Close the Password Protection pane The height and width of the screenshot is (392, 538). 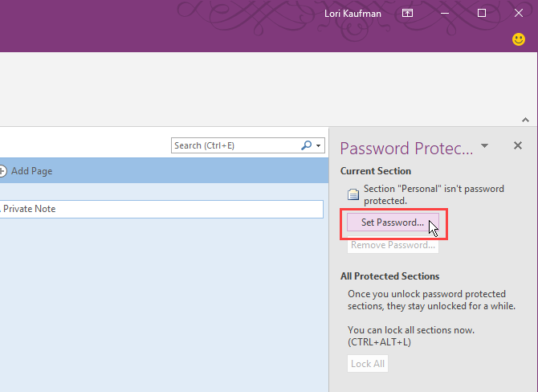pos(518,145)
